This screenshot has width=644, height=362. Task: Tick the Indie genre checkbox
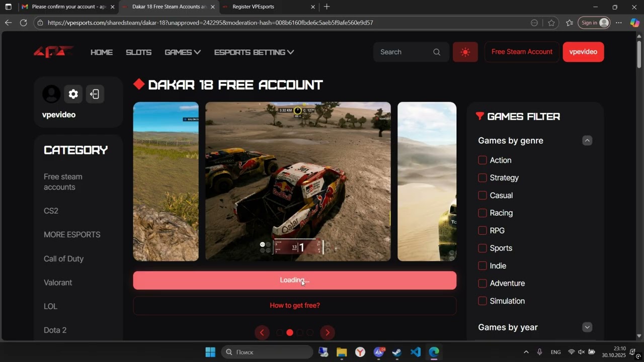coord(482,265)
